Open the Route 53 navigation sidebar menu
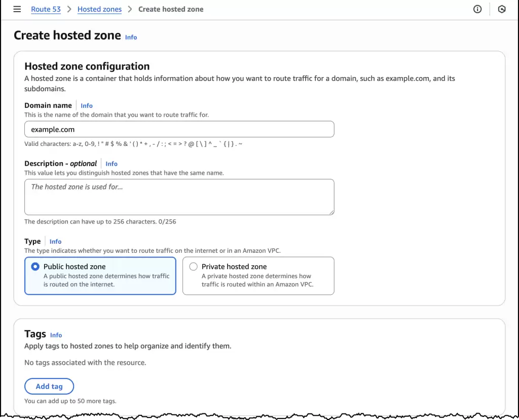This screenshot has width=519, height=420. click(x=17, y=9)
